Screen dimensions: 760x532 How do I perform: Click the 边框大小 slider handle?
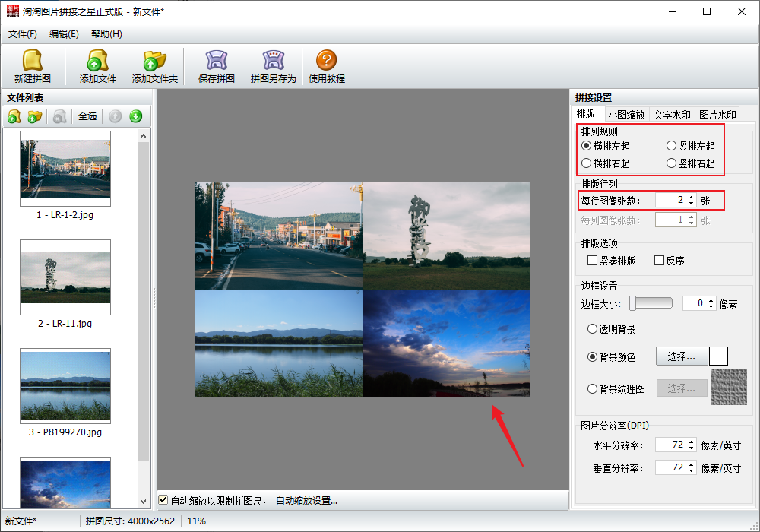(x=633, y=303)
